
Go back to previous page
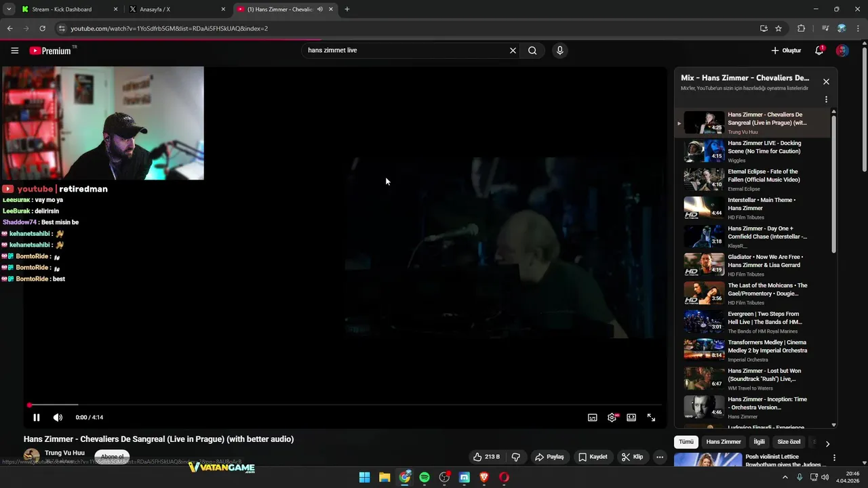click(9, 28)
